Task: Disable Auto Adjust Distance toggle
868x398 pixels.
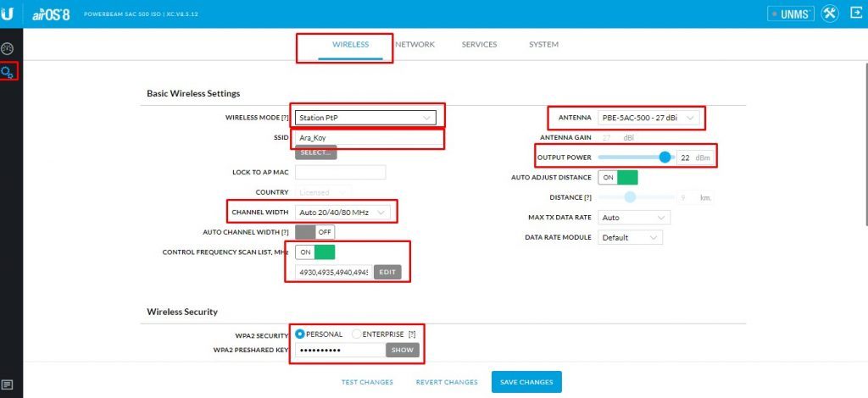Action: [617, 177]
